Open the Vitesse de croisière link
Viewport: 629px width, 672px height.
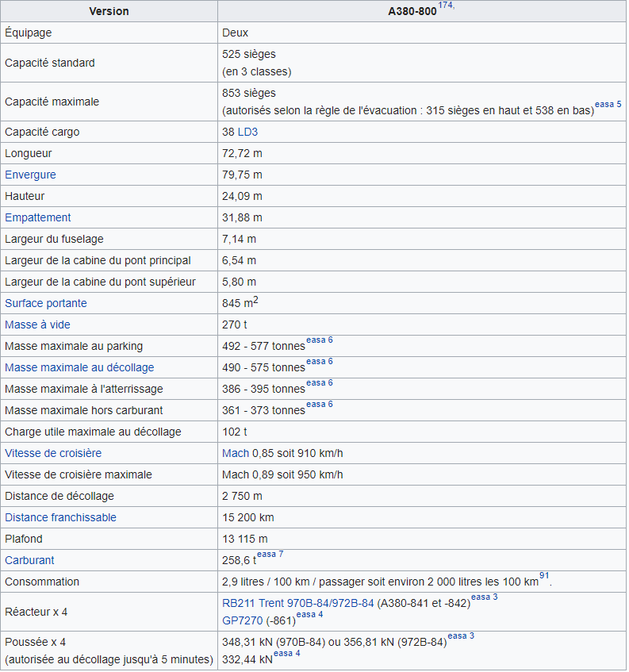tap(53, 454)
